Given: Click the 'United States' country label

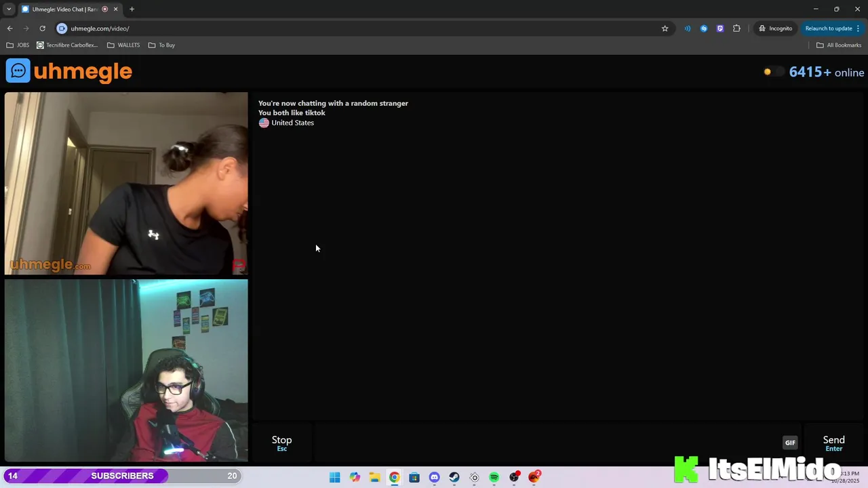Looking at the screenshot, I should tap(292, 123).
